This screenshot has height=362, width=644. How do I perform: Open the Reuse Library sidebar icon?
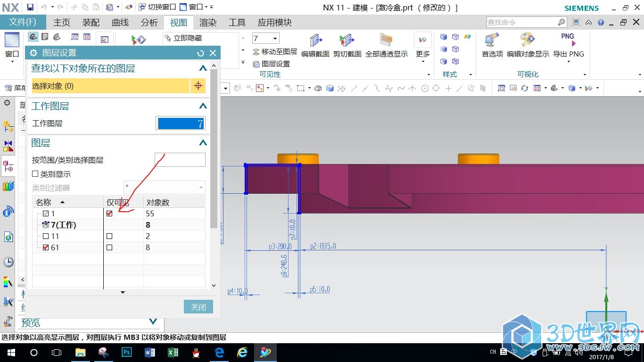pyautogui.click(x=8, y=186)
